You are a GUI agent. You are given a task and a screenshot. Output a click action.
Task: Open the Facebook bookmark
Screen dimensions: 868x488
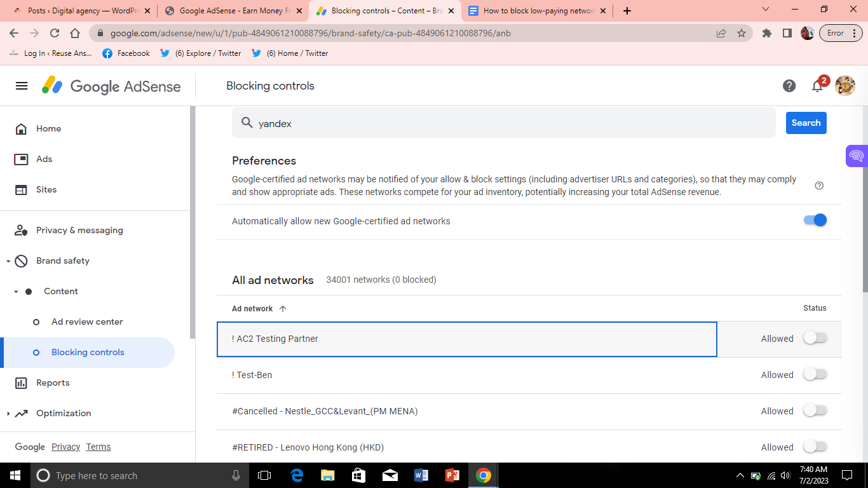(126, 53)
